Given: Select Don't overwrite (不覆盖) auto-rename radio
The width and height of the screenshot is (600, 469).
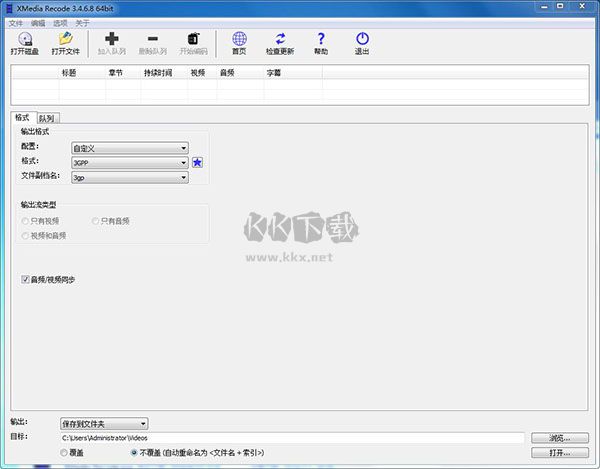Looking at the screenshot, I should pos(134,453).
